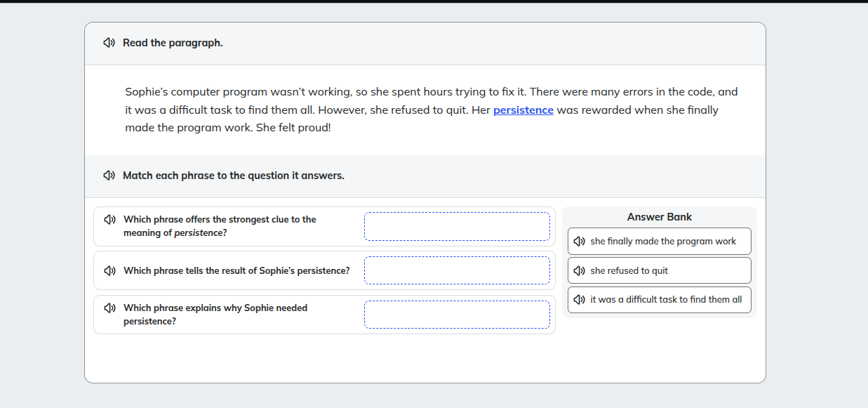This screenshot has height=408, width=868.
Task: Click the Answer Bank heading
Action: coord(659,216)
